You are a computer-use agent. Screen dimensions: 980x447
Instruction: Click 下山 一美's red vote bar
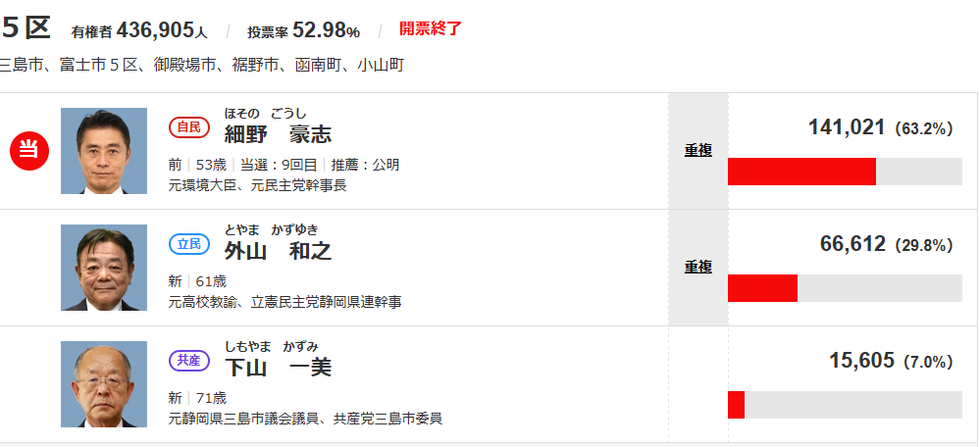(736, 405)
